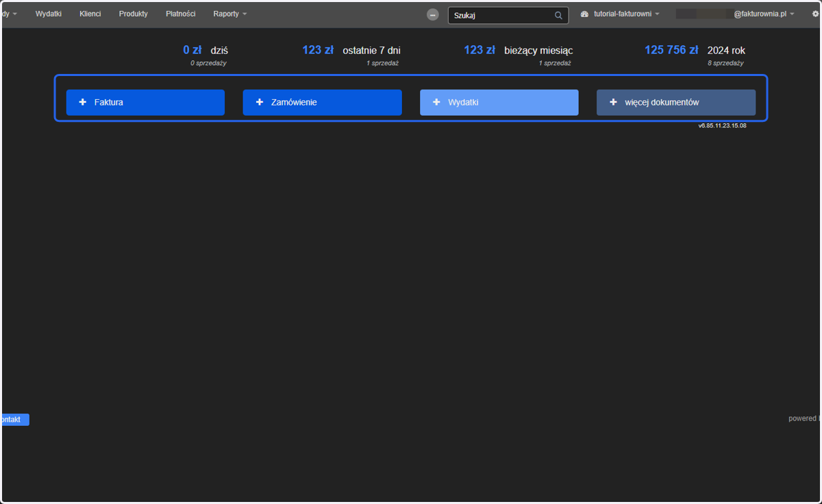Click the magnifier icon in search box
The image size is (822, 504).
[x=558, y=15]
